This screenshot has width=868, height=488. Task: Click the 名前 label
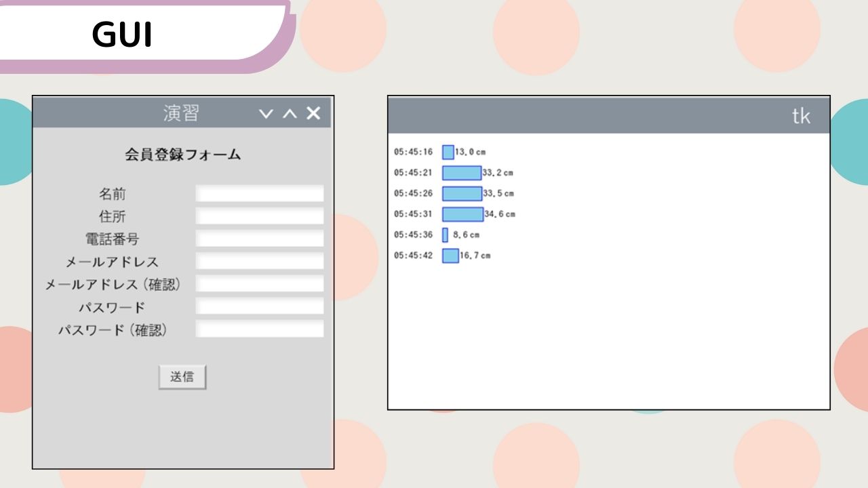113,195
